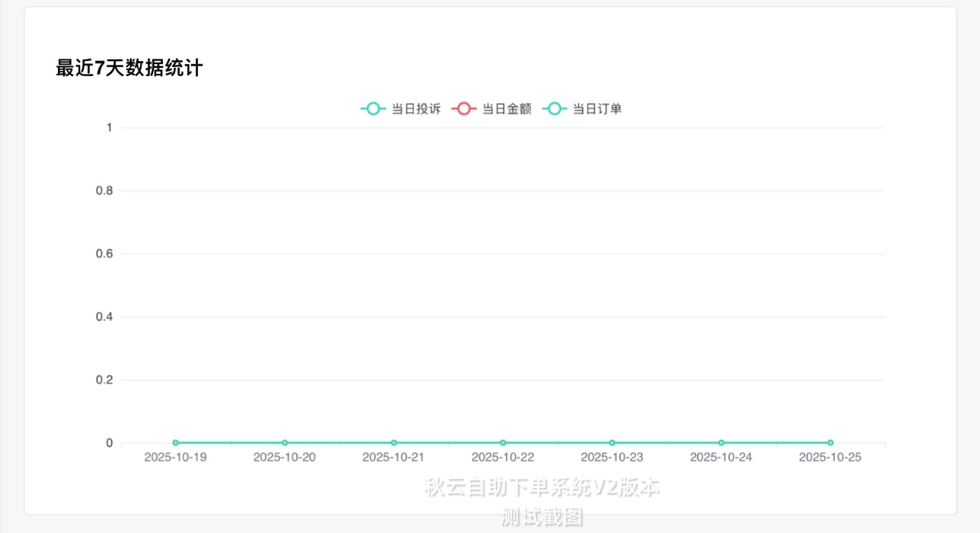Click the 当日金额 legend circle icon
Viewport: 980px width, 533px height.
pos(465,108)
